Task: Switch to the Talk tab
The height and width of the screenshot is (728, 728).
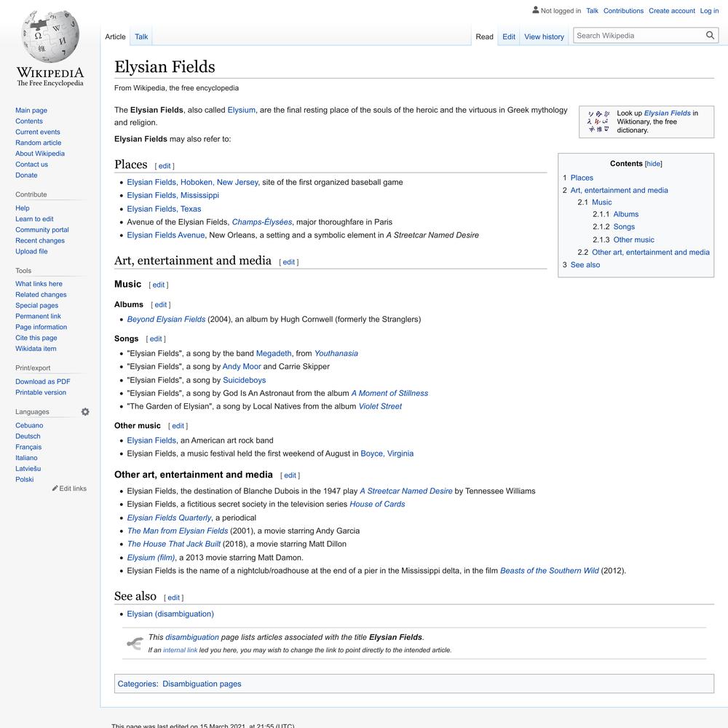Action: tap(141, 36)
